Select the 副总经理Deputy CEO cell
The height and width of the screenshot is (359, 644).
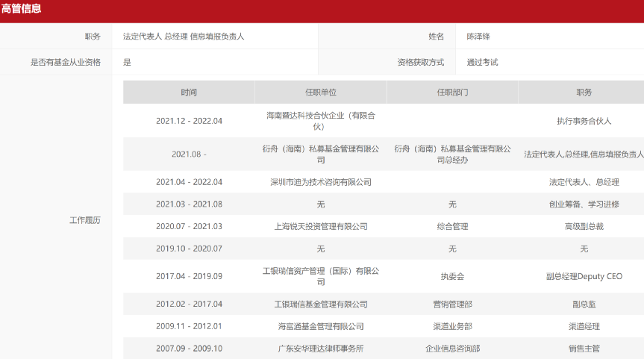pos(584,276)
